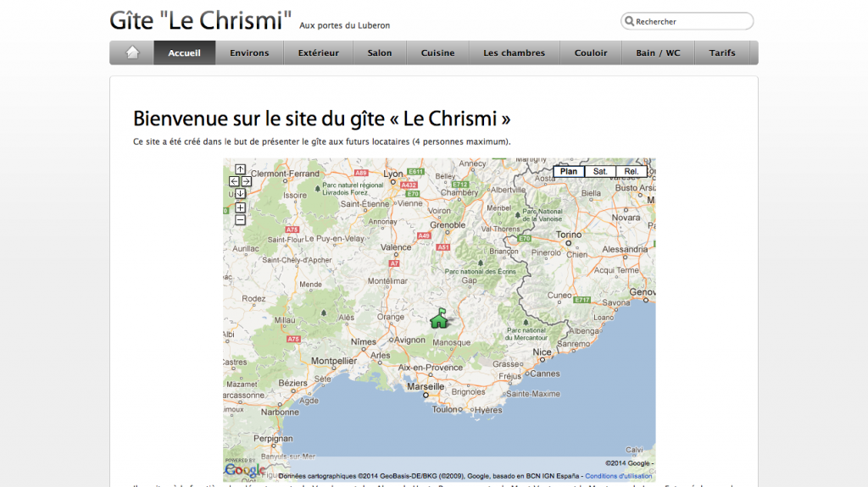Pan the map left with arrow button
This screenshot has width=868, height=487.
click(x=234, y=181)
